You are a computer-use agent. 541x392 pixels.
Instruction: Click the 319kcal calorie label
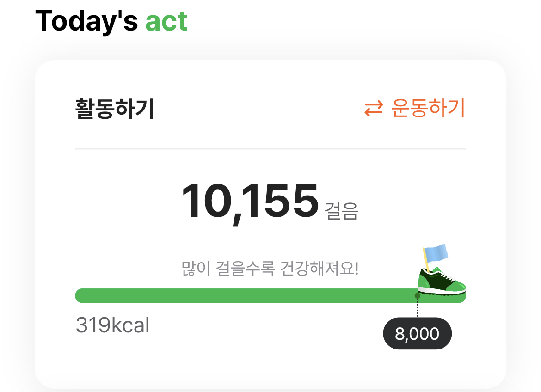click(x=112, y=326)
